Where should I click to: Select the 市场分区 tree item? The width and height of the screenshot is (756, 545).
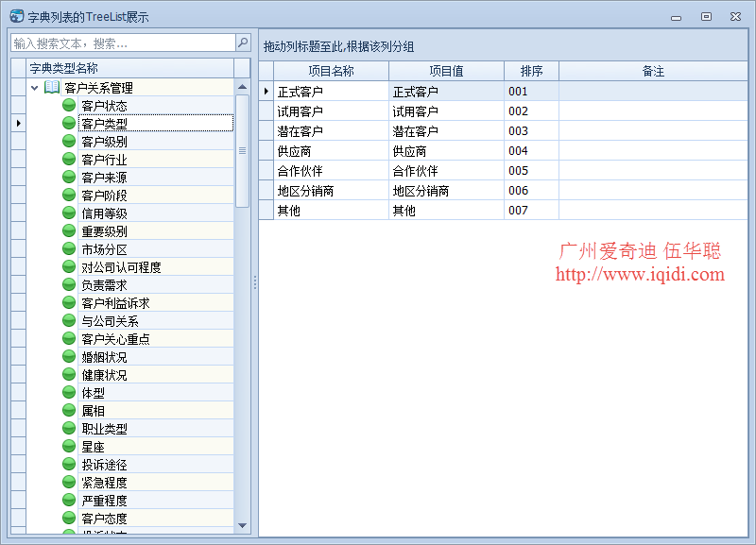coord(156,248)
